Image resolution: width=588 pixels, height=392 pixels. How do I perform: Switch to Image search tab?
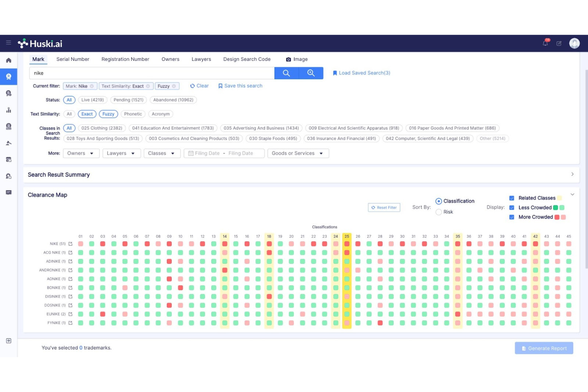(297, 59)
